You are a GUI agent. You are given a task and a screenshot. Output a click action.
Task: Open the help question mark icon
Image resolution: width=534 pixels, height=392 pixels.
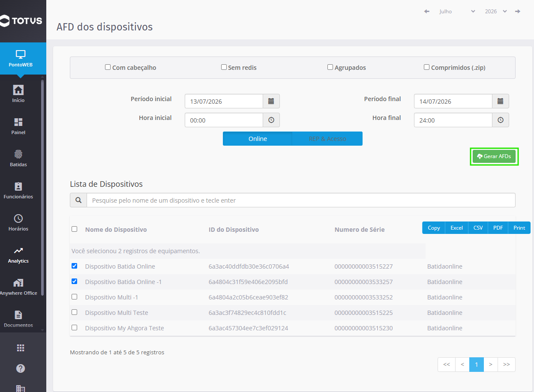pos(21,368)
